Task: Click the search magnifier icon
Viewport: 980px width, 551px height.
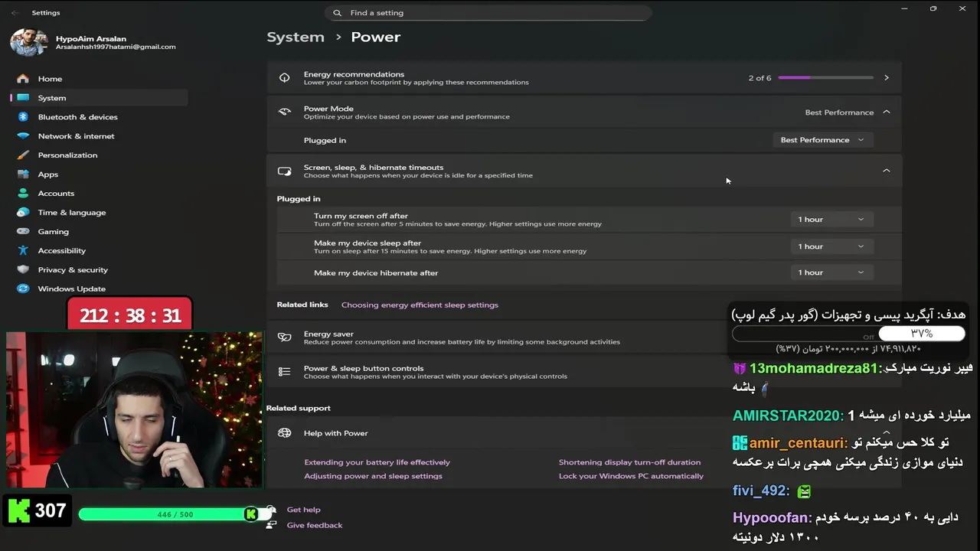Action: pyautogui.click(x=338, y=13)
